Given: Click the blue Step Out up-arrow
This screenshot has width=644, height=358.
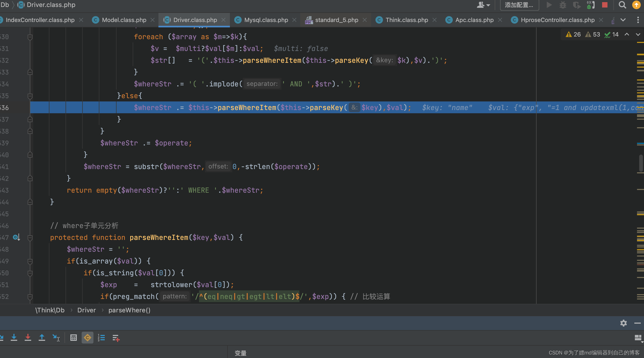Looking at the screenshot, I should point(42,338).
